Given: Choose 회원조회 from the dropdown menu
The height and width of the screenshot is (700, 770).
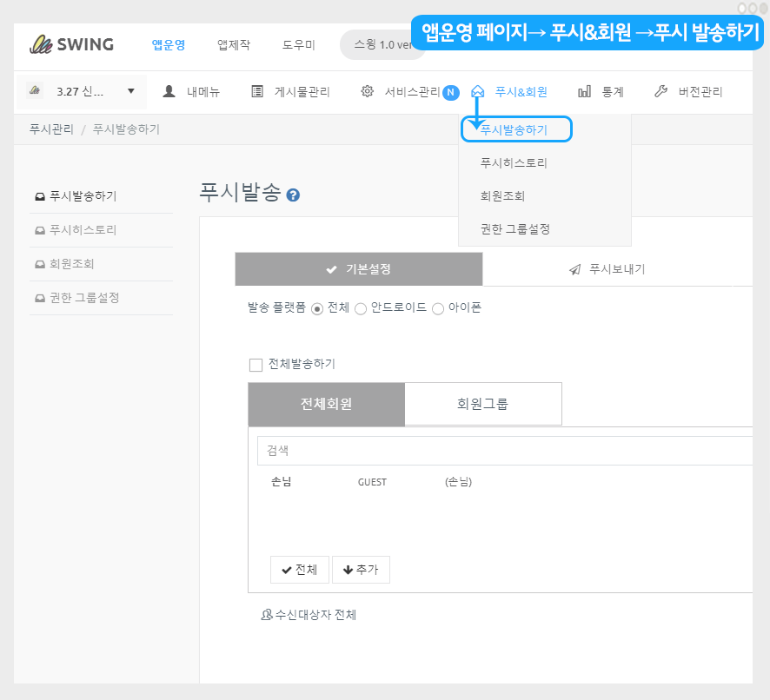Looking at the screenshot, I should [502, 195].
